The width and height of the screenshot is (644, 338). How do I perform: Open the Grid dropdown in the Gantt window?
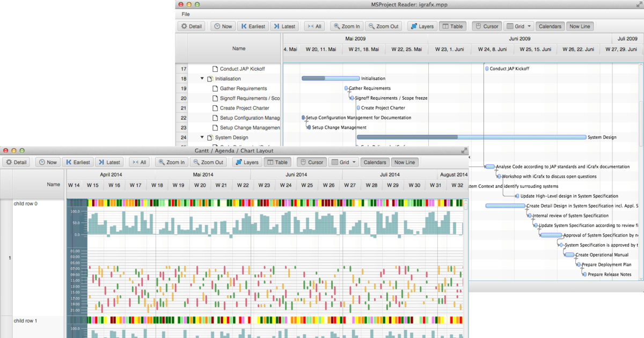tap(343, 162)
